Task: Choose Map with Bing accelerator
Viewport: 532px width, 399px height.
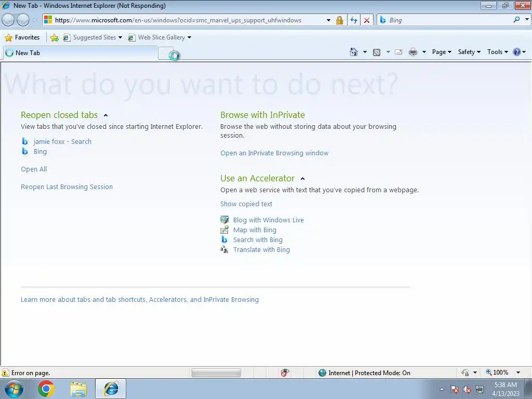Action: [255, 230]
